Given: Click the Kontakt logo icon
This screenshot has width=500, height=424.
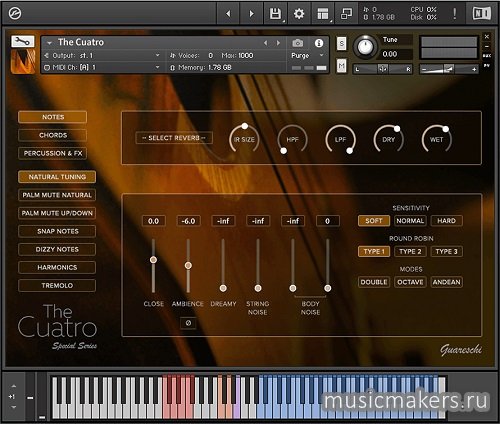Looking at the screenshot, I should click(15, 13).
